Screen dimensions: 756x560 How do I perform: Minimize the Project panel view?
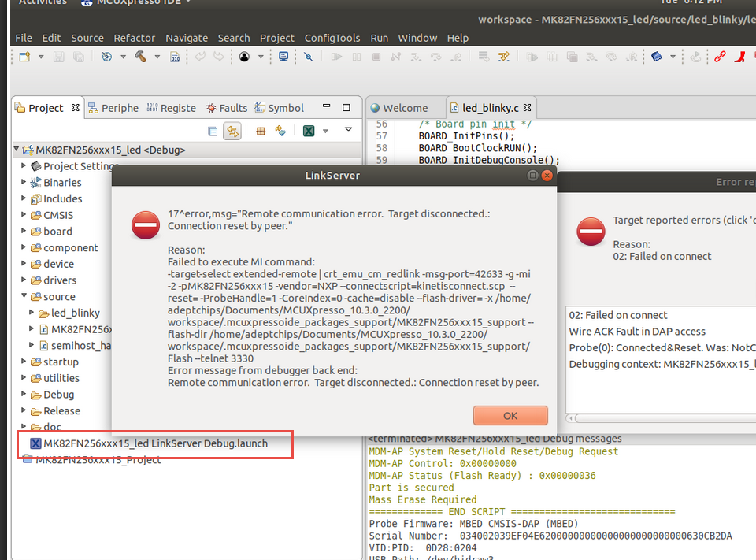326,106
